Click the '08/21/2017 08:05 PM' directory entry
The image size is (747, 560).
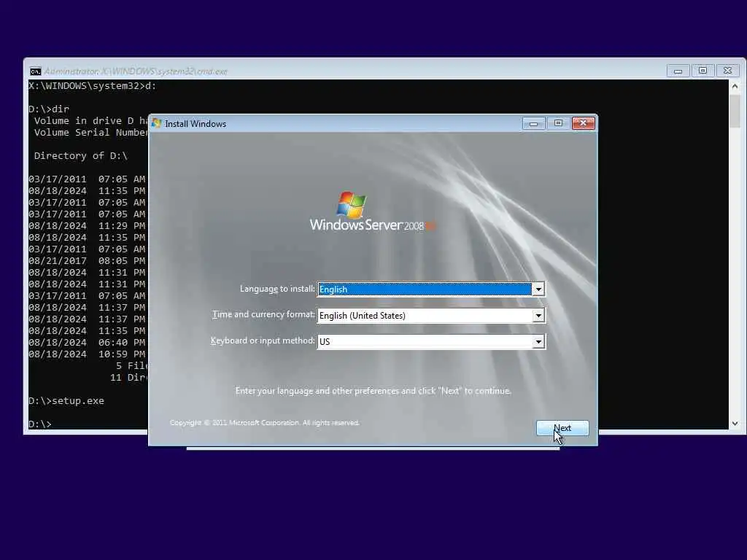[x=87, y=261]
